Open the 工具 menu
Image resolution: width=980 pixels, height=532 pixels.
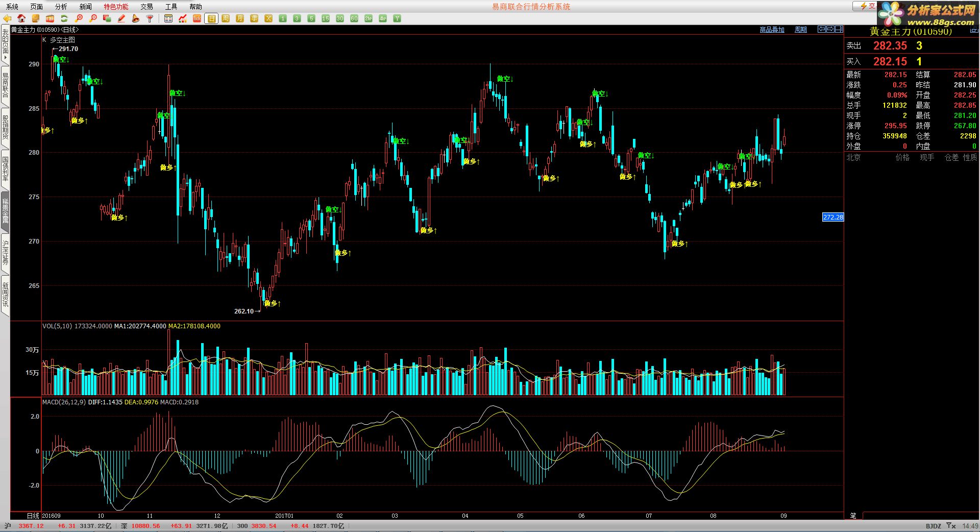click(171, 7)
